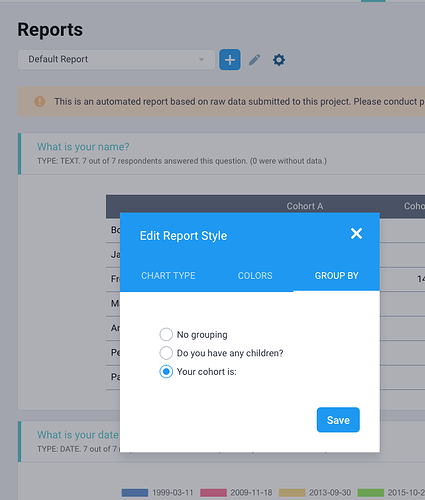Click blue legend swatch for 1999-03-11
The width and height of the screenshot is (425, 500).
tap(135, 493)
